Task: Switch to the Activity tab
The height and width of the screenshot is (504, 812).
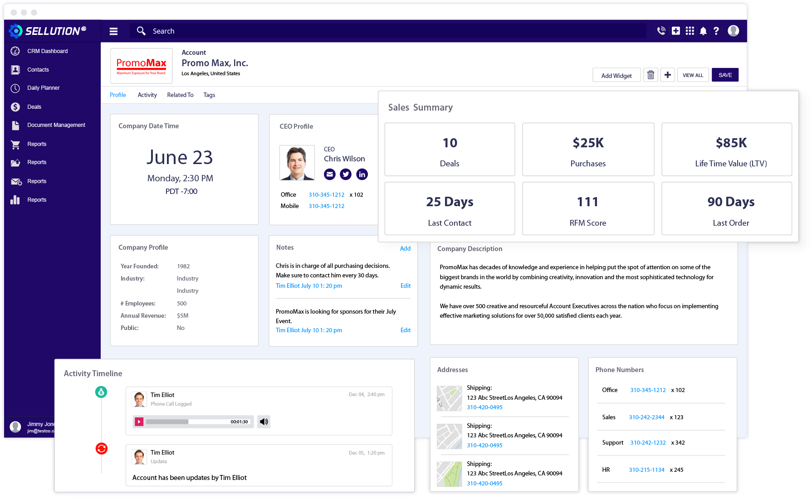Action: [147, 95]
